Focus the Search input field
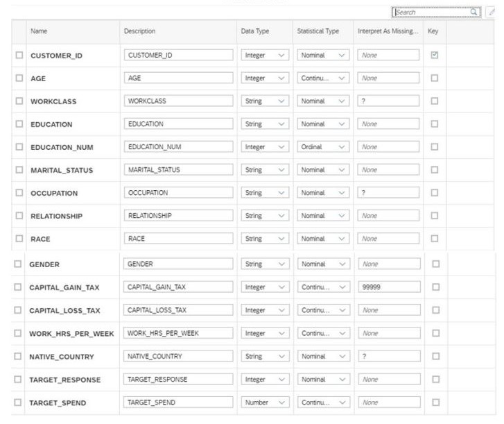 click(x=431, y=12)
